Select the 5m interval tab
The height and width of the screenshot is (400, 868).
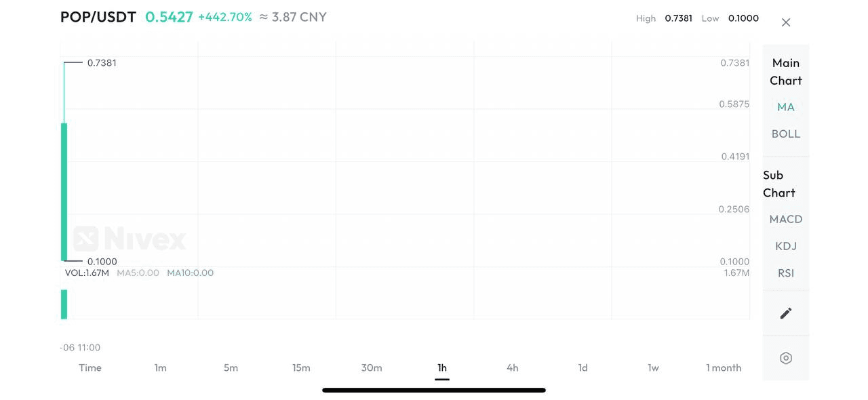(x=231, y=367)
